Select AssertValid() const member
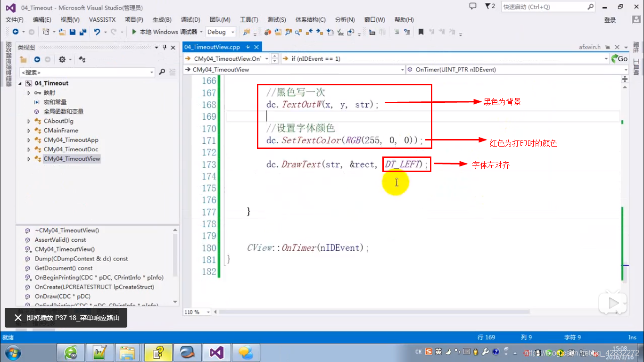The width and height of the screenshot is (644, 362). [x=60, y=239]
